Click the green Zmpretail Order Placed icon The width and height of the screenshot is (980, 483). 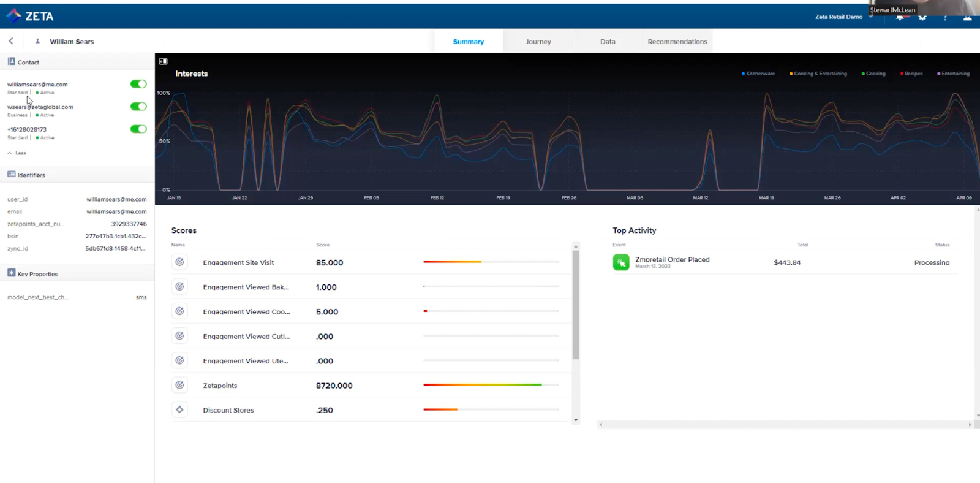click(x=621, y=262)
